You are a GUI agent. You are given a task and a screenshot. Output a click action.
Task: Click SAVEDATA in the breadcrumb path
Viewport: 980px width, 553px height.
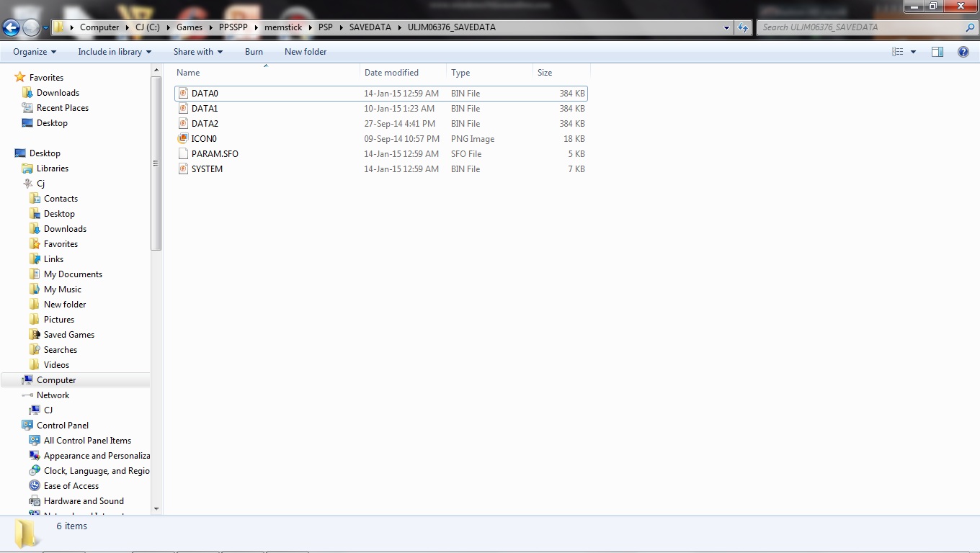tap(370, 27)
